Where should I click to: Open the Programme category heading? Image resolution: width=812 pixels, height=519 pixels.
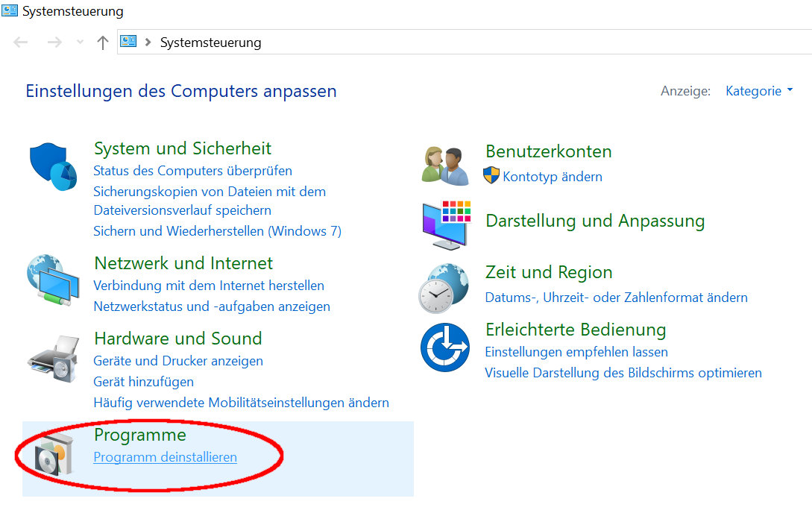coord(140,435)
